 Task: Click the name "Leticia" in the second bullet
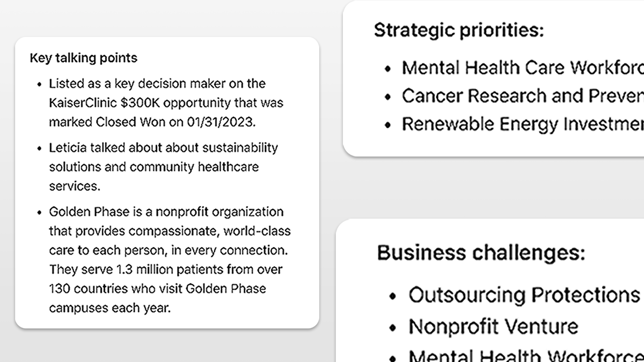coord(68,147)
